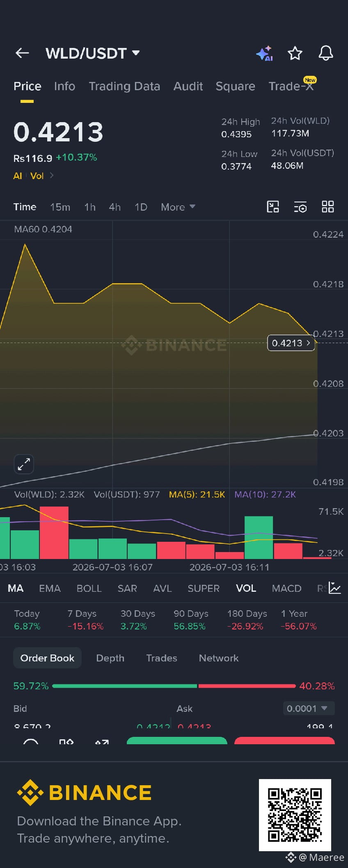Tap the 0.4213 current price tag
Viewport: 348px width, 868px height.
tap(291, 343)
